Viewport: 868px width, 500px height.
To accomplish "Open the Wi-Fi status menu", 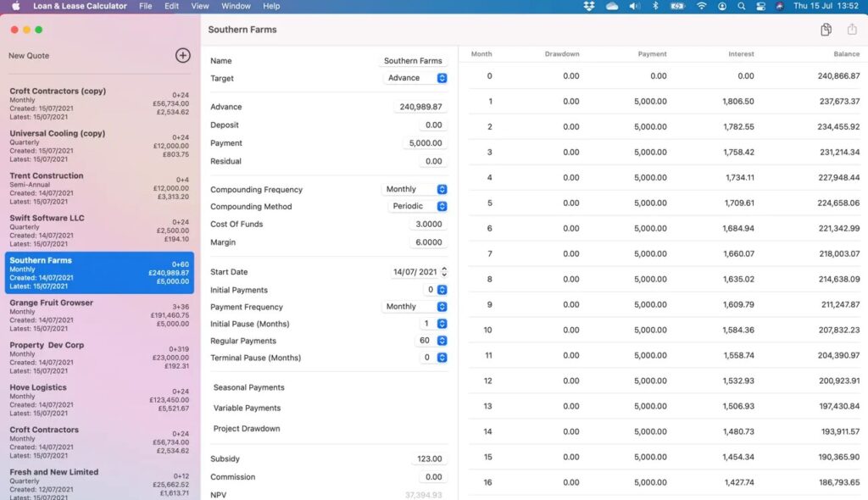I will 701,6.
